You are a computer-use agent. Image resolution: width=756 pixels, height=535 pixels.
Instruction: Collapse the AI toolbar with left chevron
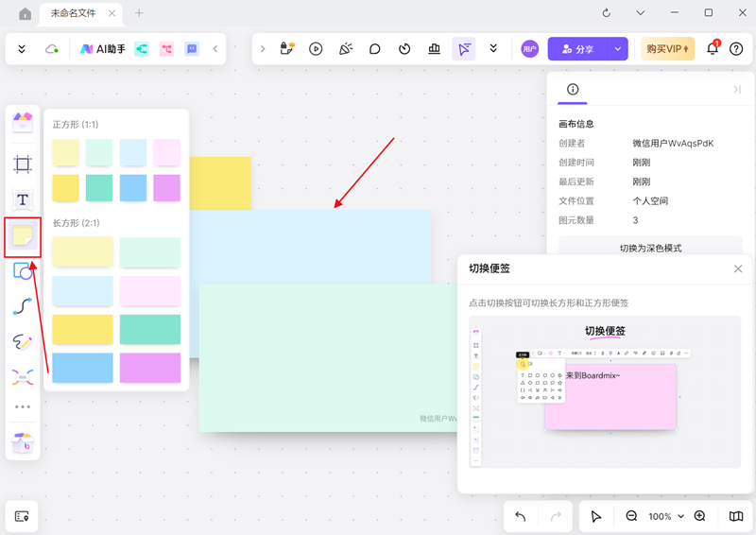215,49
